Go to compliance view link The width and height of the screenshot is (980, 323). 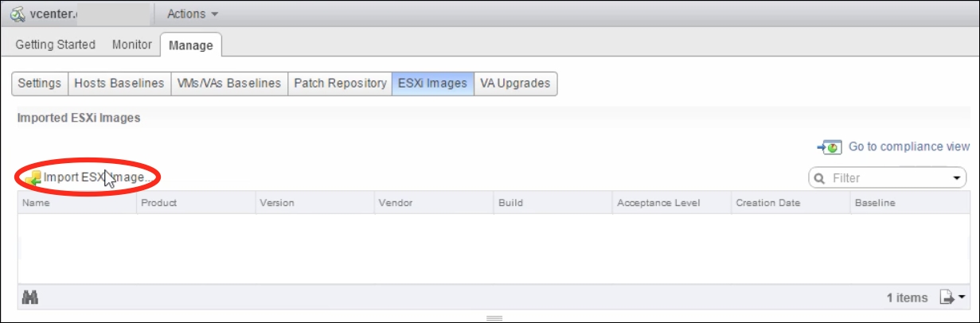pyautogui.click(x=909, y=147)
